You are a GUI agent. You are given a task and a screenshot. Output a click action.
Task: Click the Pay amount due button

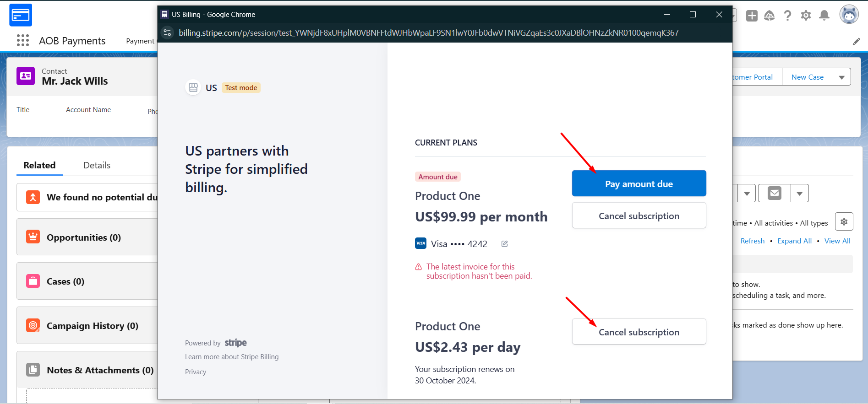coord(639,183)
